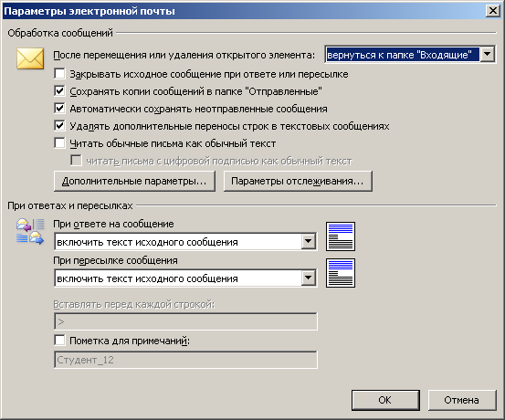Image resolution: width=505 pixels, height=420 pixels.
Task: Click the При ответах и пересылках heading
Action: pyautogui.click(x=70, y=205)
